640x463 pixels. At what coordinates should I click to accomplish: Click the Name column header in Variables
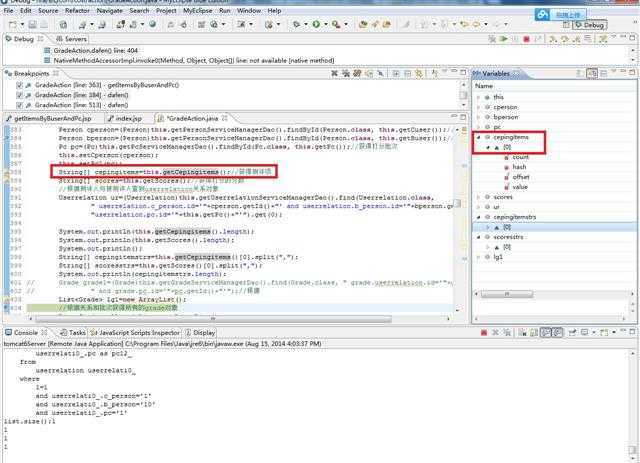coord(484,86)
